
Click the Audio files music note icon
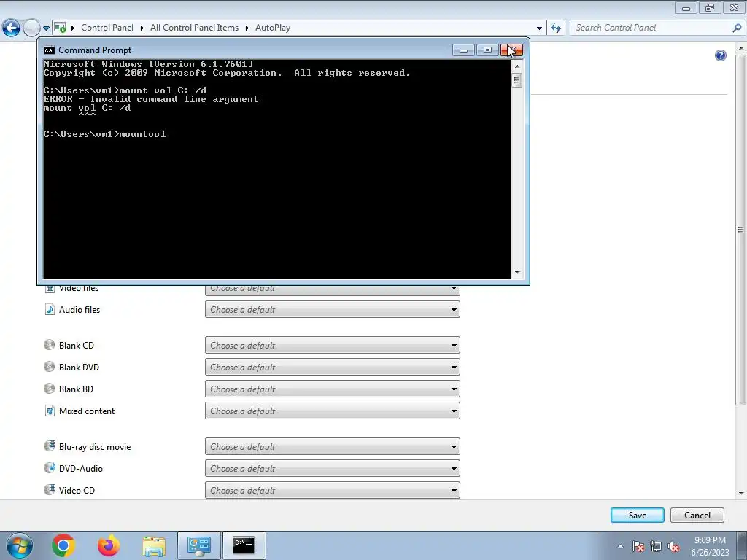pyautogui.click(x=50, y=309)
